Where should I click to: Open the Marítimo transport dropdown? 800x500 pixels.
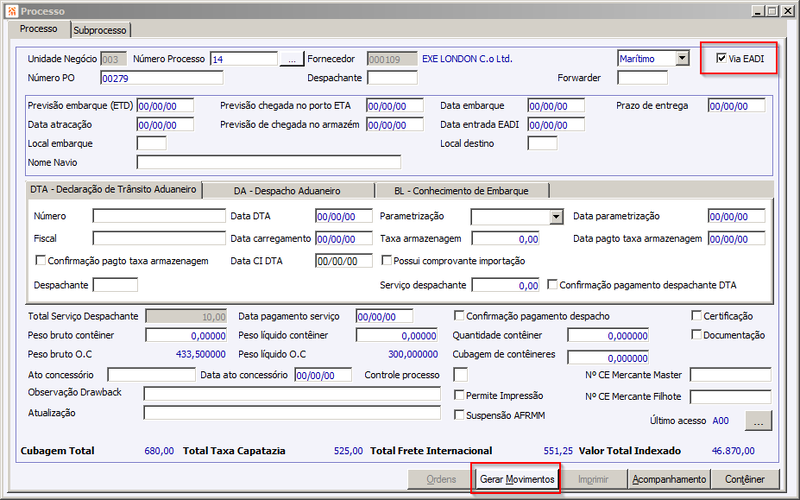pyautogui.click(x=683, y=59)
